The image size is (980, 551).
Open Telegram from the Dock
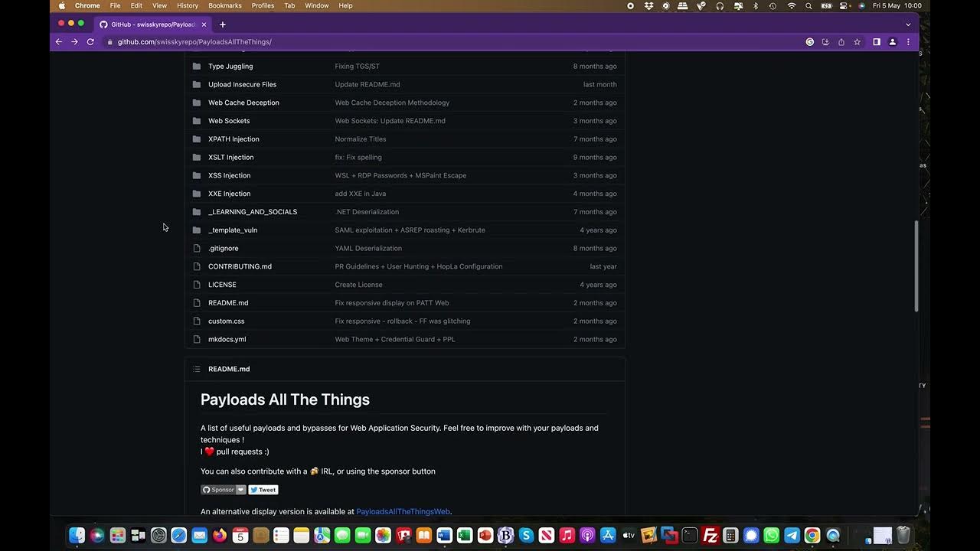pos(792,536)
